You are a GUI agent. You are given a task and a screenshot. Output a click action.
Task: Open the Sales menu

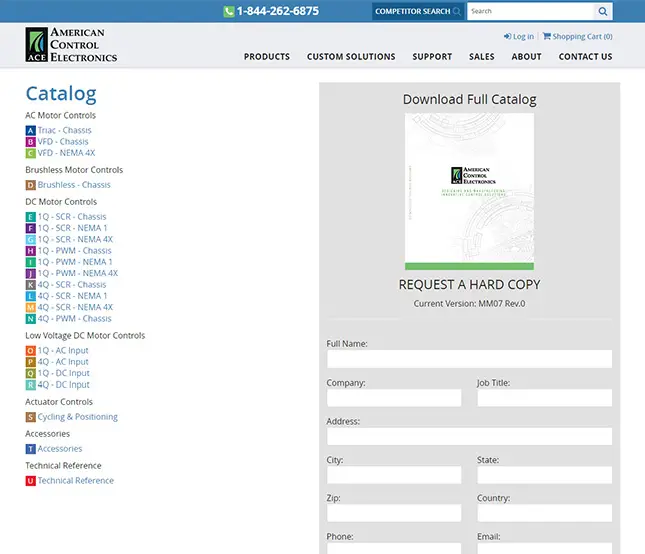(482, 57)
